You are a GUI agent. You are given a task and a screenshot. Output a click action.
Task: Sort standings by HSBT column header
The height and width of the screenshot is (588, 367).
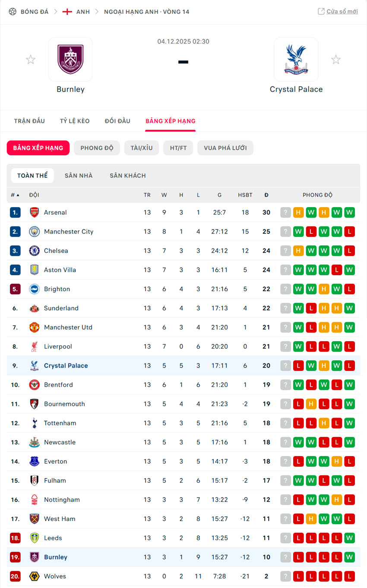245,195
